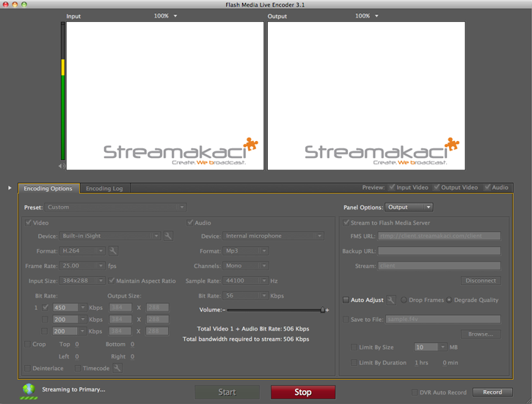Enable the Deinterlace checkbox
Viewport: 532px width, 404px height.
(27, 368)
